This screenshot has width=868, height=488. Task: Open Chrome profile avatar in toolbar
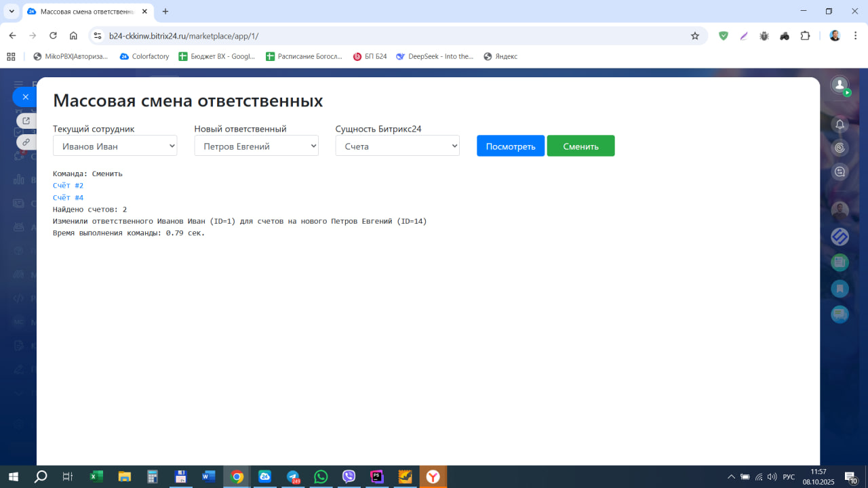(835, 36)
